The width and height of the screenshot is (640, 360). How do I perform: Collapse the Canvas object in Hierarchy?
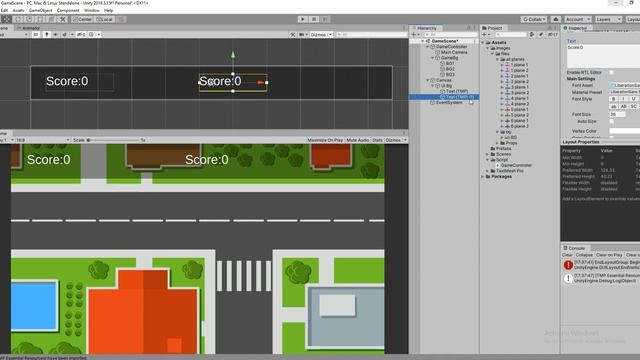pyautogui.click(x=428, y=80)
